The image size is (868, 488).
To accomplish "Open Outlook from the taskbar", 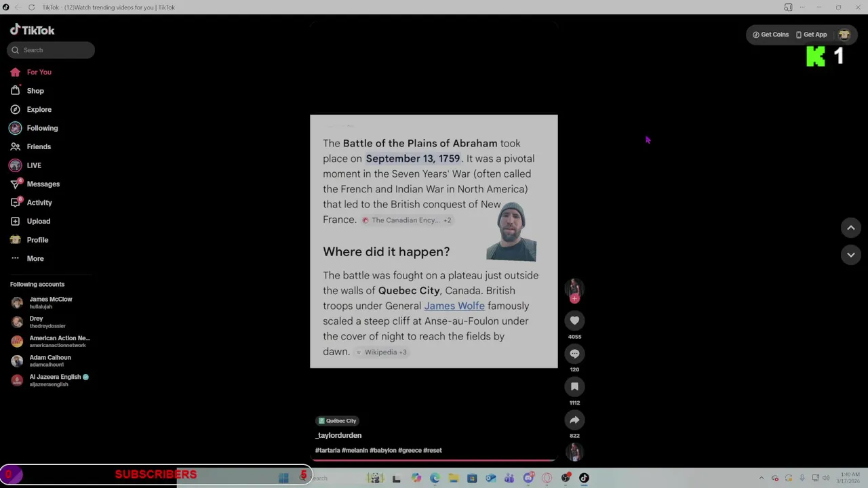I will (491, 479).
